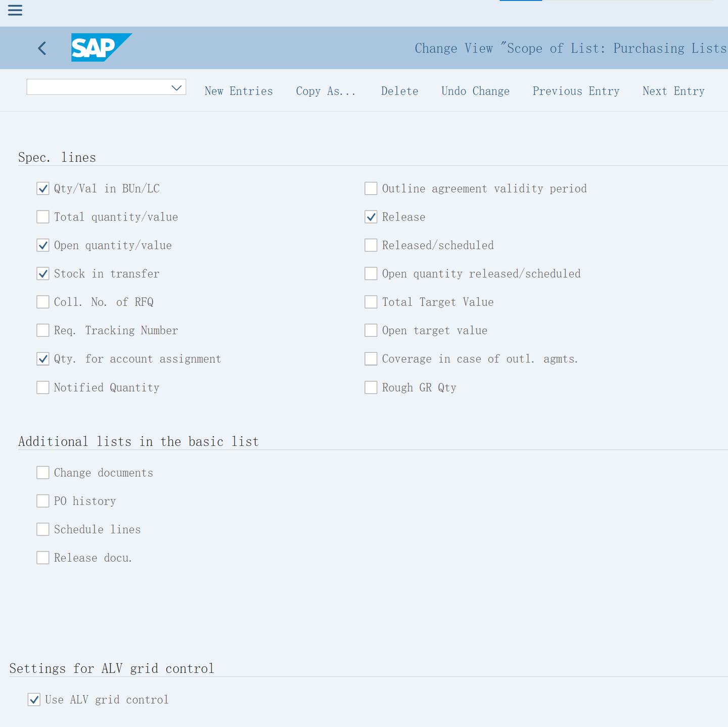The image size is (728, 727).
Task: Enable PO history option
Action: (x=43, y=501)
